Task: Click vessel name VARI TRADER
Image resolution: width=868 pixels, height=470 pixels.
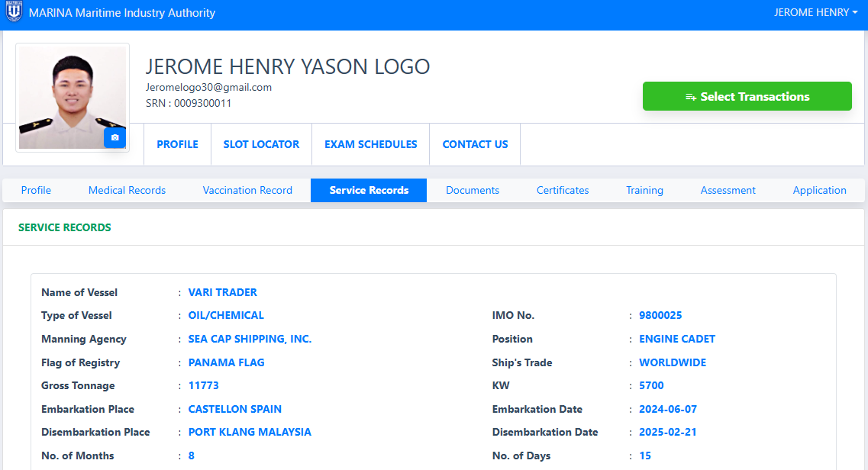Action: pos(223,292)
